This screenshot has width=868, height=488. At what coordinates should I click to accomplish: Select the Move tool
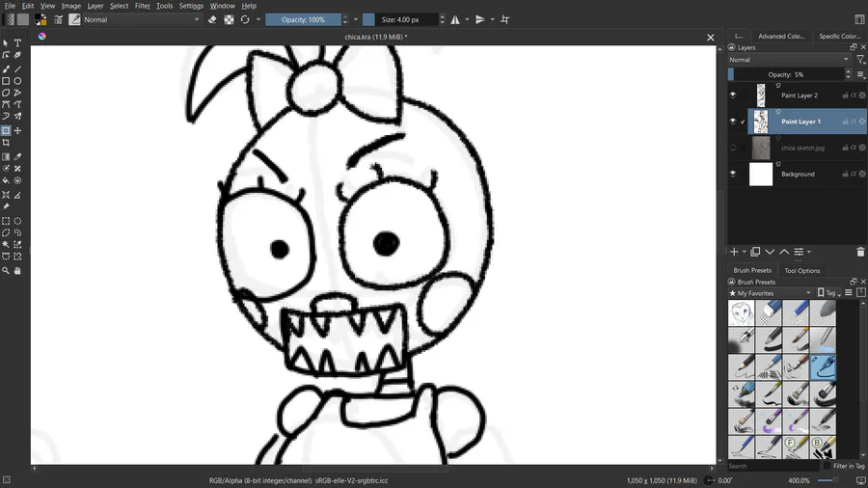click(17, 130)
